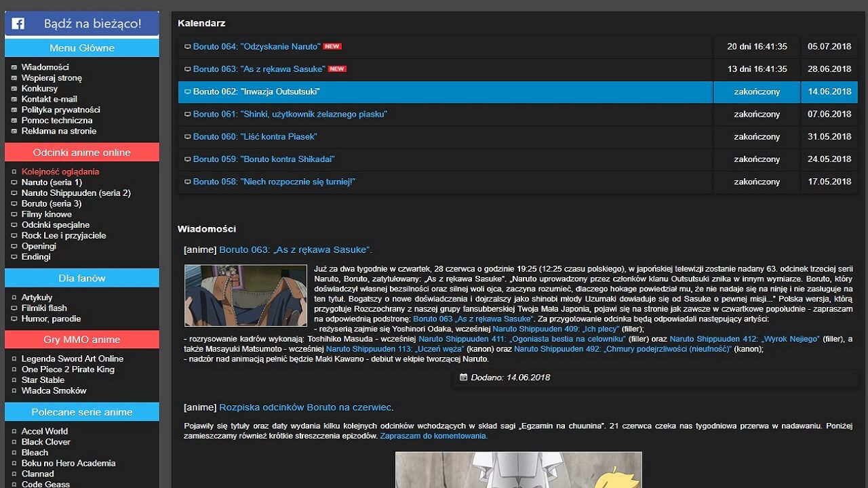The width and height of the screenshot is (868, 488).
Task: Open Boruto 064 "Odzyskanie Naruto" calendar entry
Action: [x=256, y=47]
